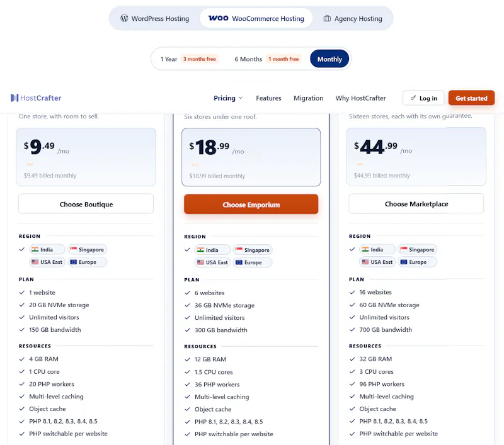Click the Choose Marketplace button
The image size is (504, 445).
point(416,204)
